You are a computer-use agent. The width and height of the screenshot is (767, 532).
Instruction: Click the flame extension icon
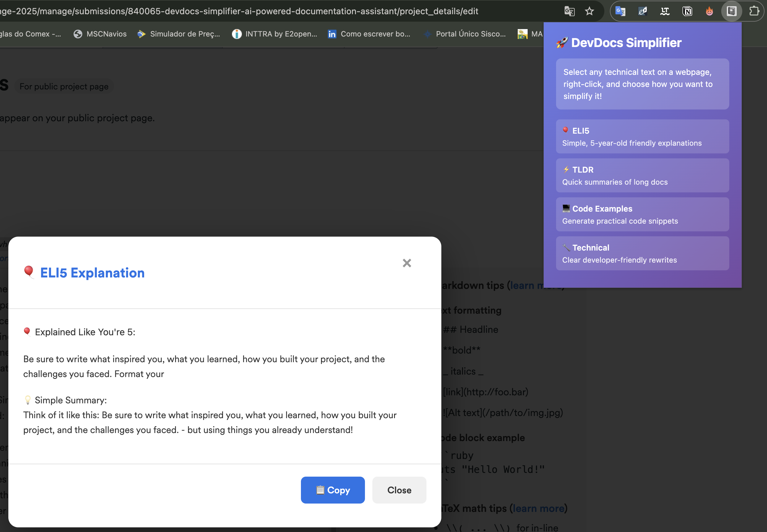coord(709,11)
